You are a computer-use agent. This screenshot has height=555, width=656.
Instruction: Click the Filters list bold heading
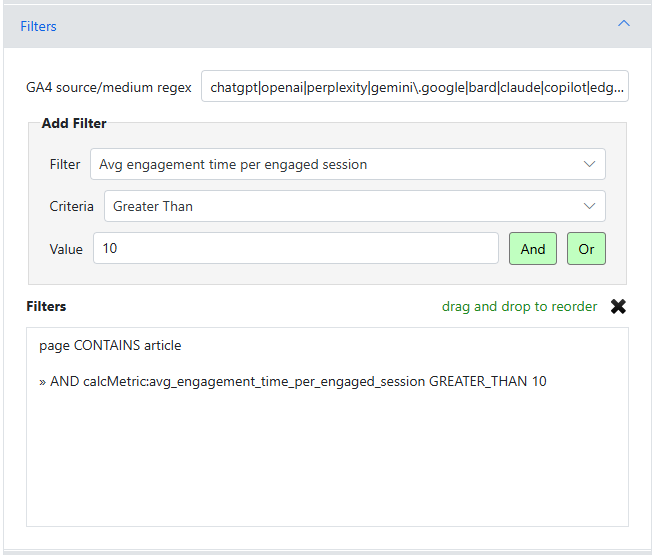coord(46,307)
